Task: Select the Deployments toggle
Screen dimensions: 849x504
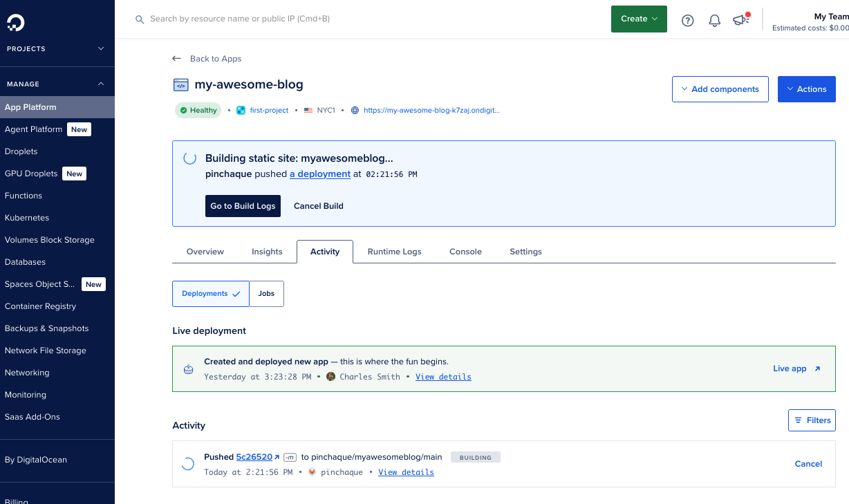Action: click(x=210, y=294)
